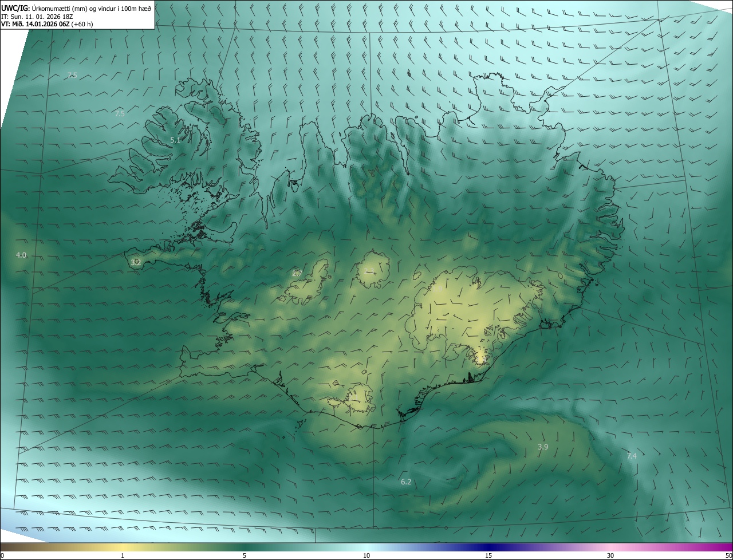733x560 pixels.
Task: Click the 4.0 value label on the map
Action: click(x=21, y=255)
